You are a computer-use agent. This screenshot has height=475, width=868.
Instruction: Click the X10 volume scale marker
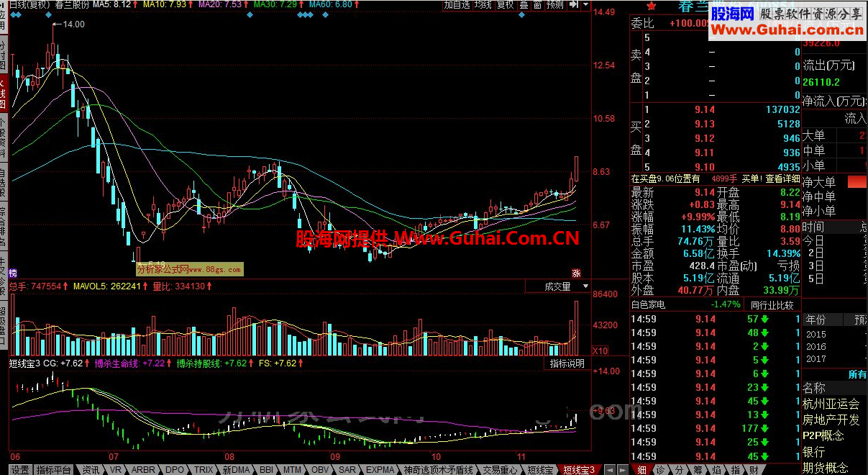click(600, 350)
